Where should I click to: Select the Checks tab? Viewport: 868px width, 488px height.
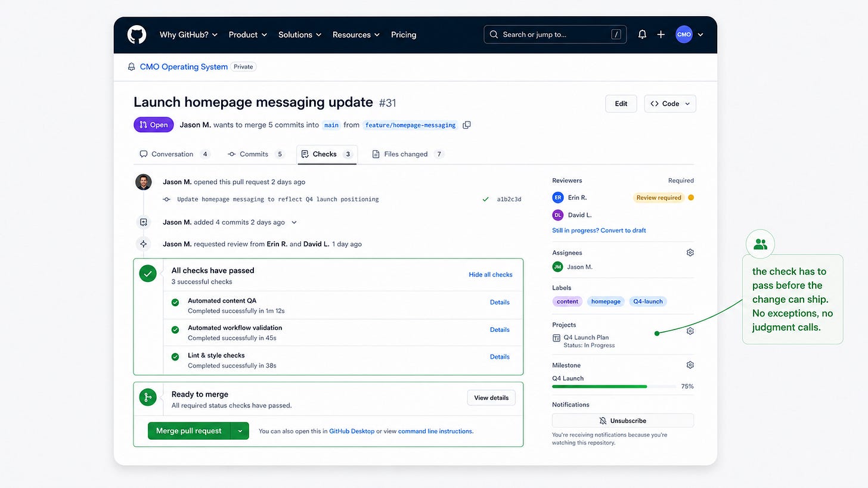pos(327,154)
